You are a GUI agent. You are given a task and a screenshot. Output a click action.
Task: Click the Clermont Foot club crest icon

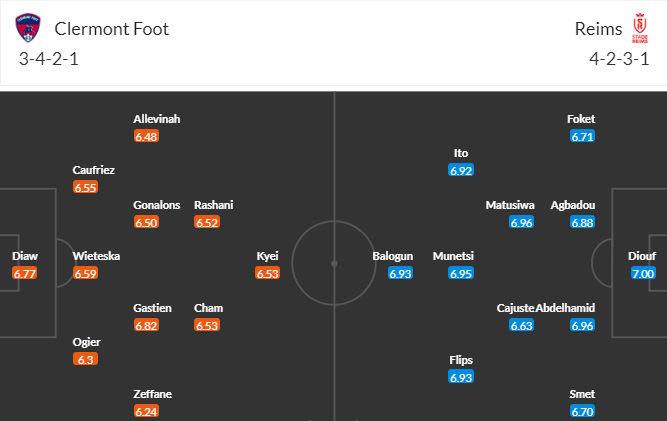pyautogui.click(x=28, y=28)
